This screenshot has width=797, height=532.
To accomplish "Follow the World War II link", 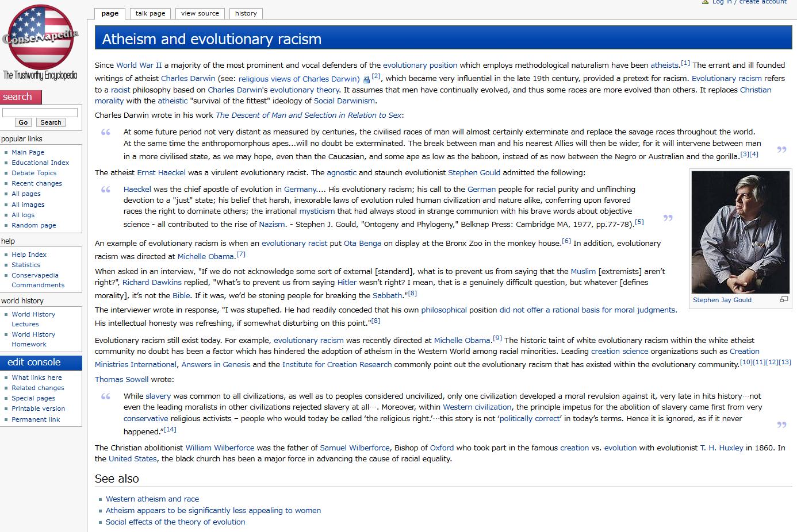I will (x=139, y=65).
